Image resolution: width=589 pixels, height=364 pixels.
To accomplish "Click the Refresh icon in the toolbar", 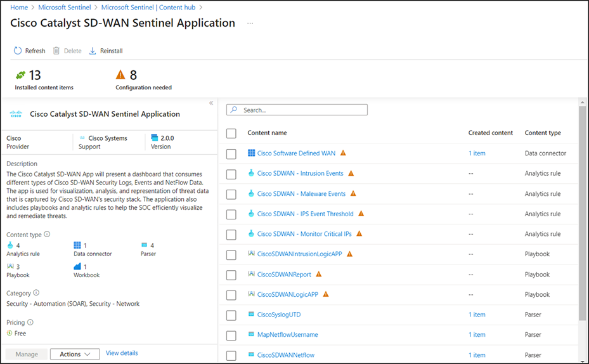I will [x=18, y=51].
